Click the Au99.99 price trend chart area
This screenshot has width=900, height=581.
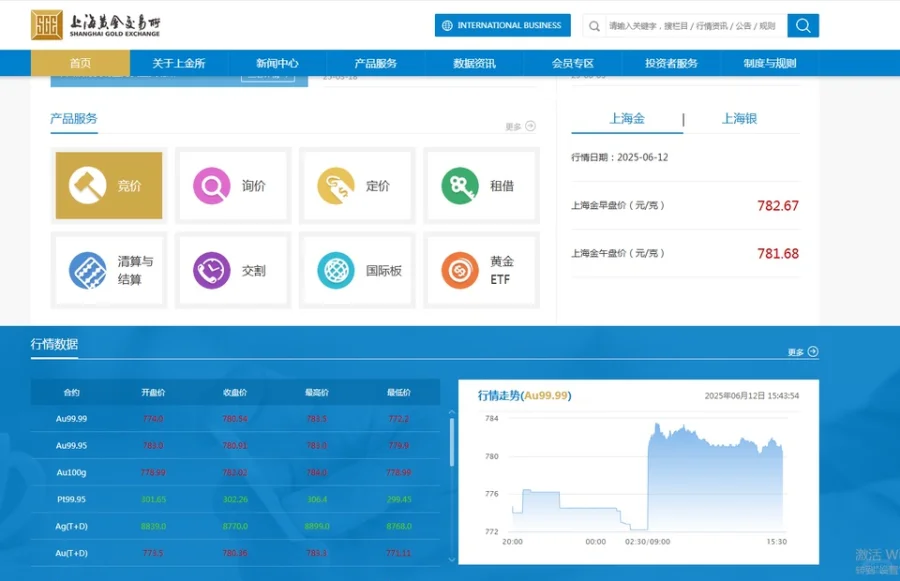click(x=647, y=477)
